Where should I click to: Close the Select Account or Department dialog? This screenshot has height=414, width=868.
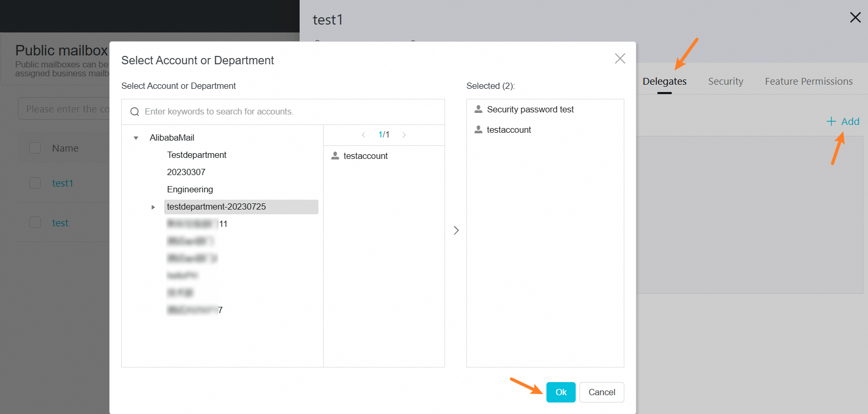tap(620, 59)
